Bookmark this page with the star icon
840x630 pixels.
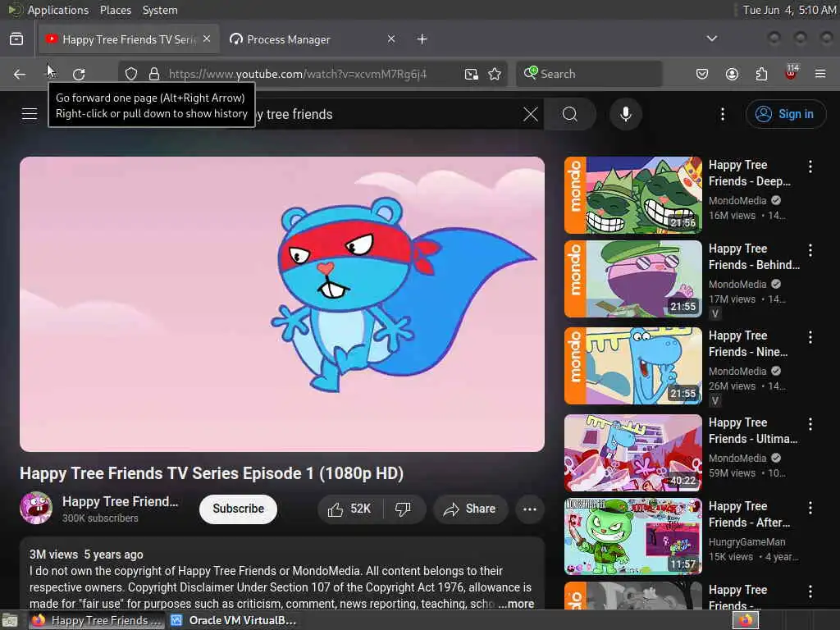click(495, 74)
